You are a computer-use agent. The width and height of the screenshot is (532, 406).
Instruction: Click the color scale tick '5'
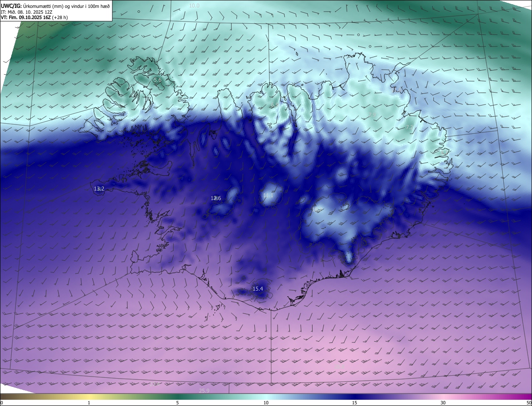(177, 403)
